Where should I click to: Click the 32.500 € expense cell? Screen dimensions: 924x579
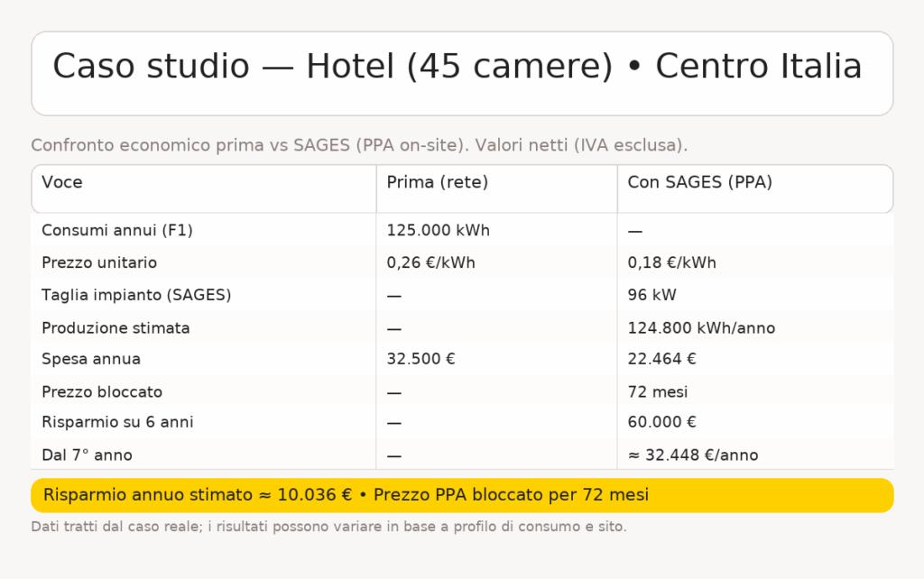[x=421, y=359]
